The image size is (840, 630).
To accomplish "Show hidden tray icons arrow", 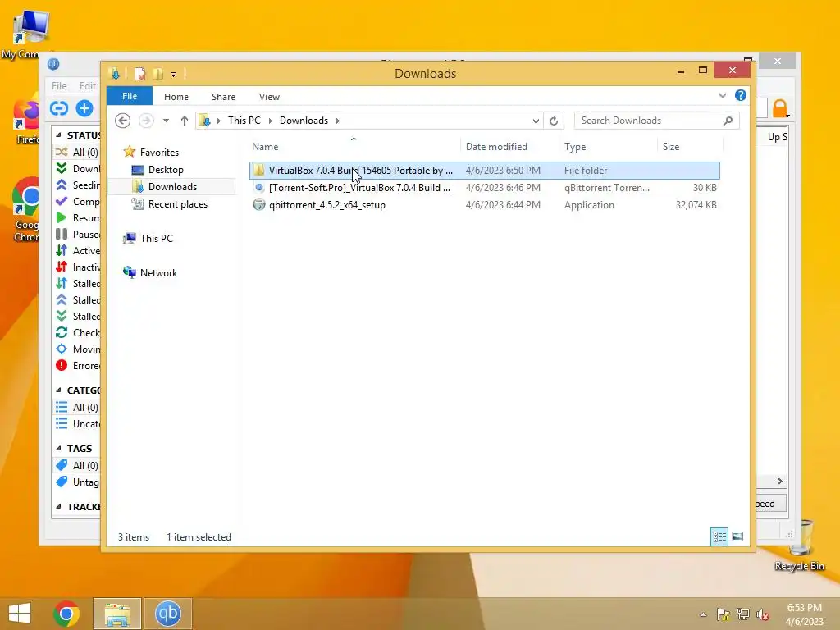I will pyautogui.click(x=703, y=615).
